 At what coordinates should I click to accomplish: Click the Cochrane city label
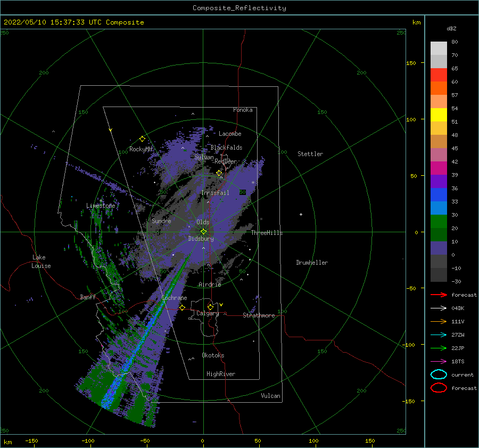point(174,298)
